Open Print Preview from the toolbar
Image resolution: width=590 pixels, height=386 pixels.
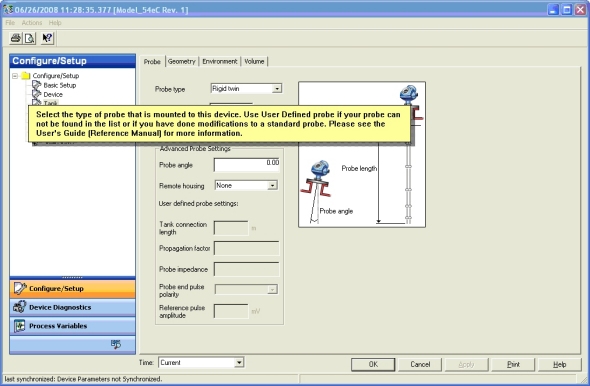point(29,38)
